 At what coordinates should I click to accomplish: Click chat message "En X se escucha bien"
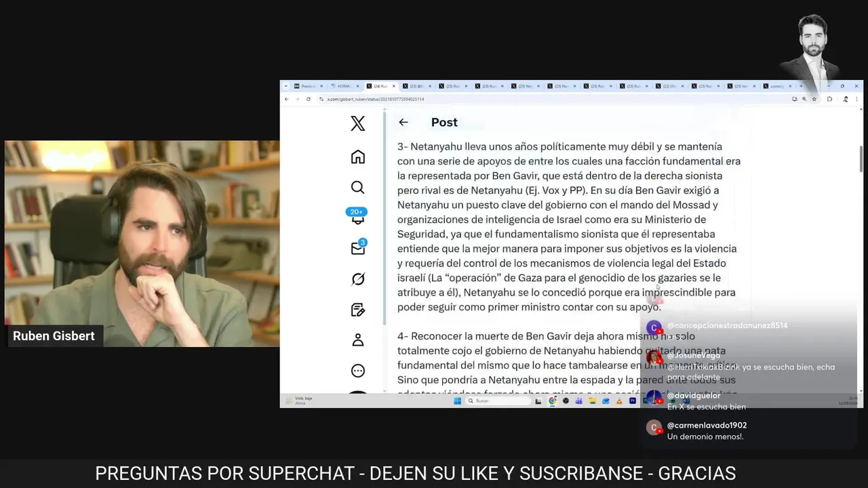[x=707, y=407]
